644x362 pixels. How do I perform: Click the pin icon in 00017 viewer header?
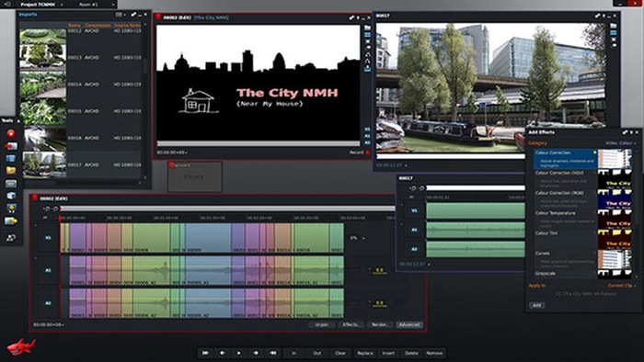click(597, 16)
